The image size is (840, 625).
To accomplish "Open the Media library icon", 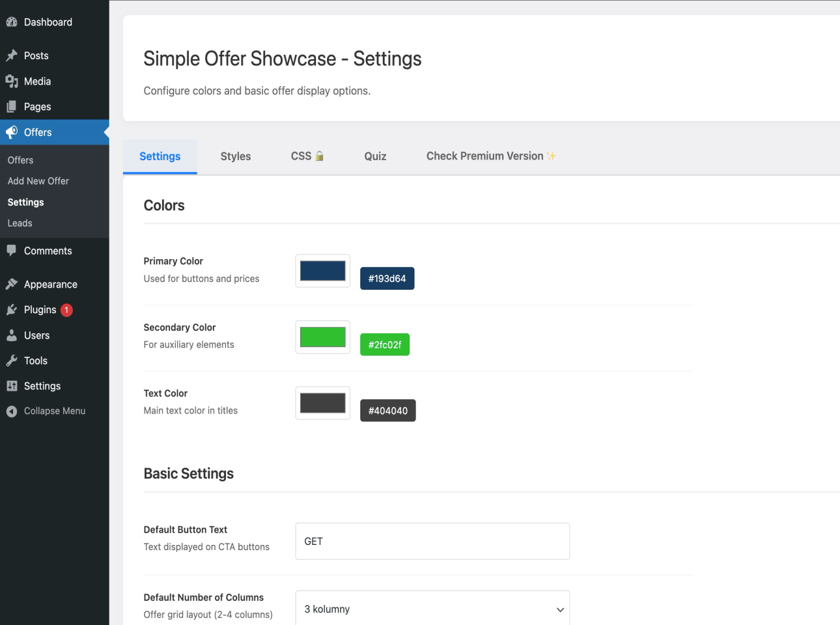I will (12, 81).
